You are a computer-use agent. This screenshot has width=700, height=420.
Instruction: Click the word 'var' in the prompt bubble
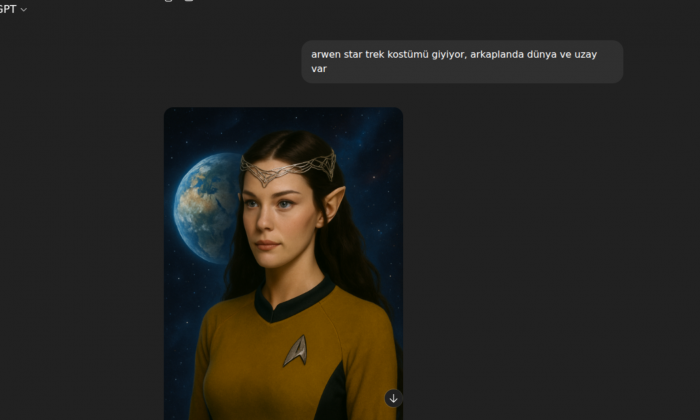click(x=319, y=69)
